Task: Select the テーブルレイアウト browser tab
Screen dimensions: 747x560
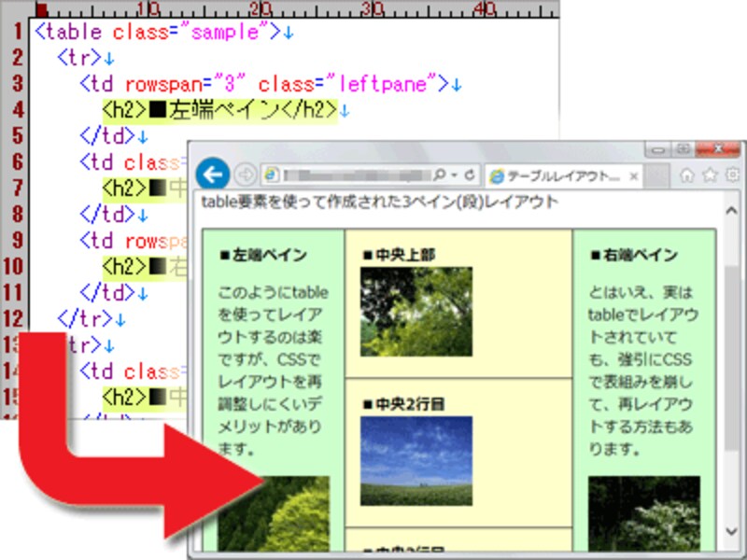Action: coord(565,176)
